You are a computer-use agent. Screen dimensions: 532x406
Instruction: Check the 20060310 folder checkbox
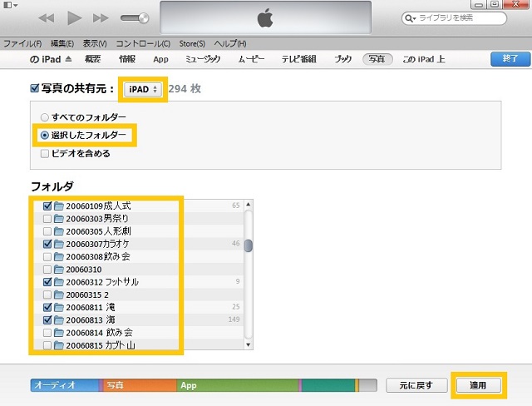(47, 270)
